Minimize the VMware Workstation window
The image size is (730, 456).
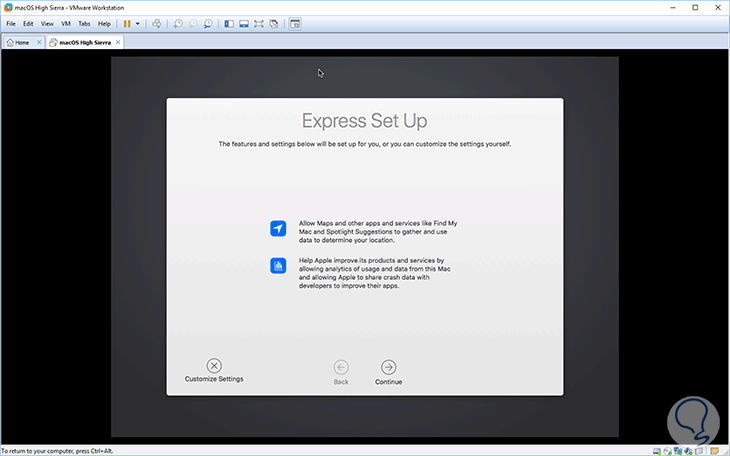[673, 7]
